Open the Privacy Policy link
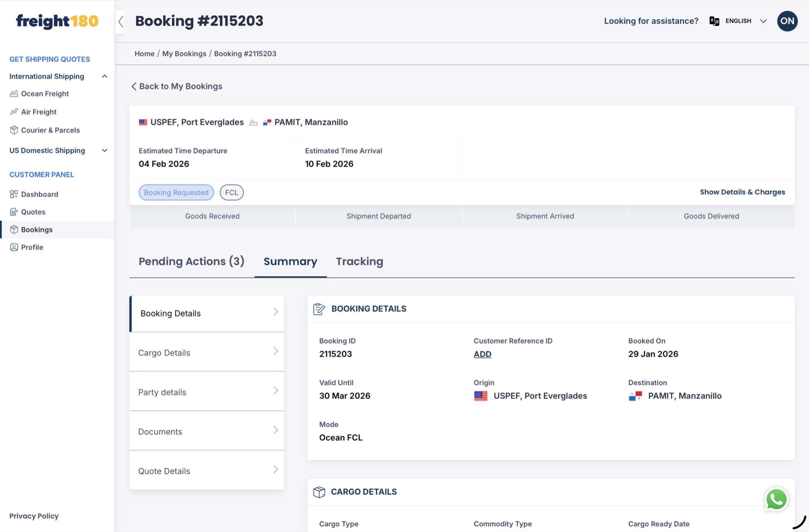 click(34, 516)
